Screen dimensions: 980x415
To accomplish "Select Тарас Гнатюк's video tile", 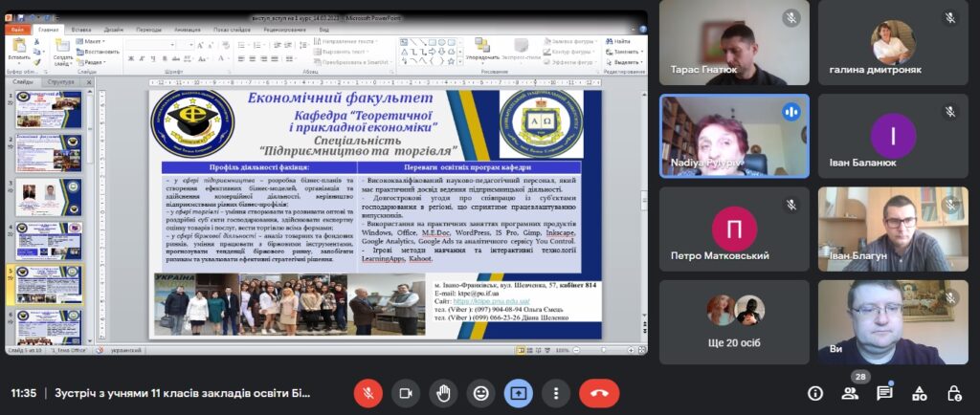I will [x=734, y=43].
